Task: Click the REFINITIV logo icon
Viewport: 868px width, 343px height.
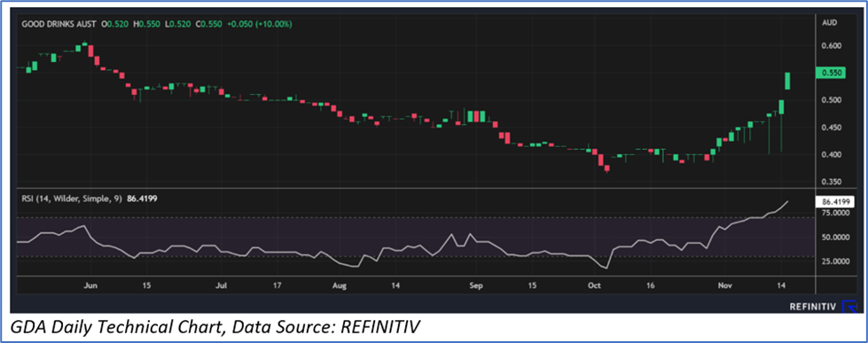Action: (x=849, y=306)
